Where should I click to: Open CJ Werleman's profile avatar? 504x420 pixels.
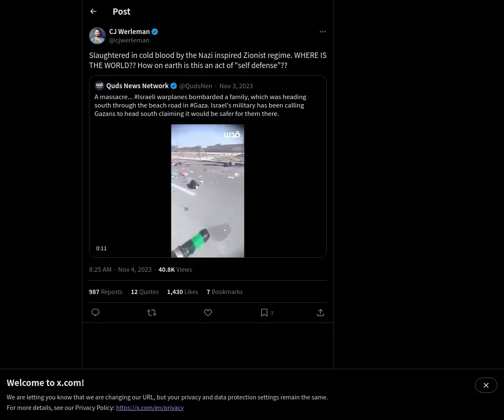[x=97, y=36]
